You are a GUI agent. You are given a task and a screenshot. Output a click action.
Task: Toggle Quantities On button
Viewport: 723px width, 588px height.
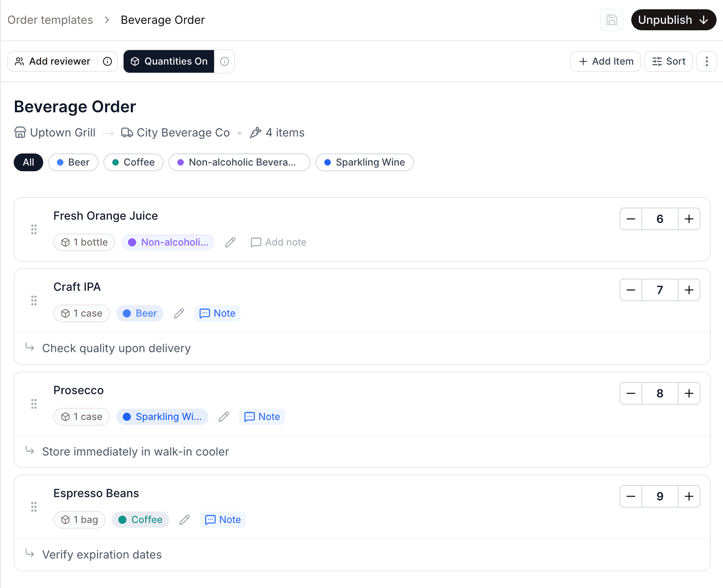[x=169, y=61]
